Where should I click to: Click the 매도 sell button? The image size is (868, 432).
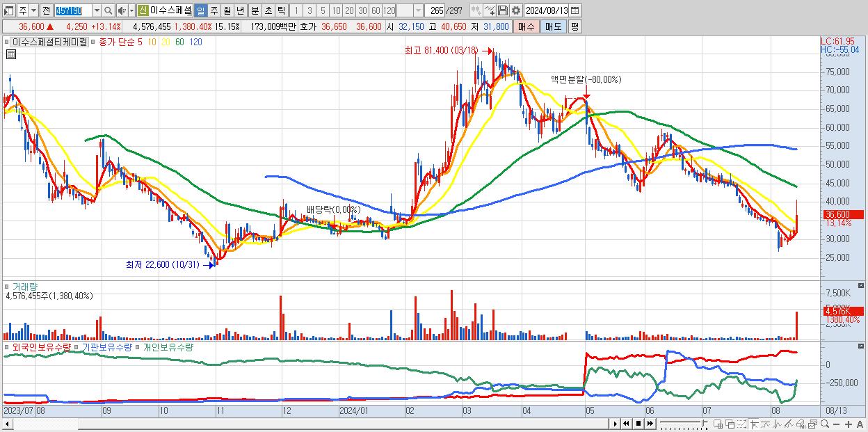pos(554,26)
